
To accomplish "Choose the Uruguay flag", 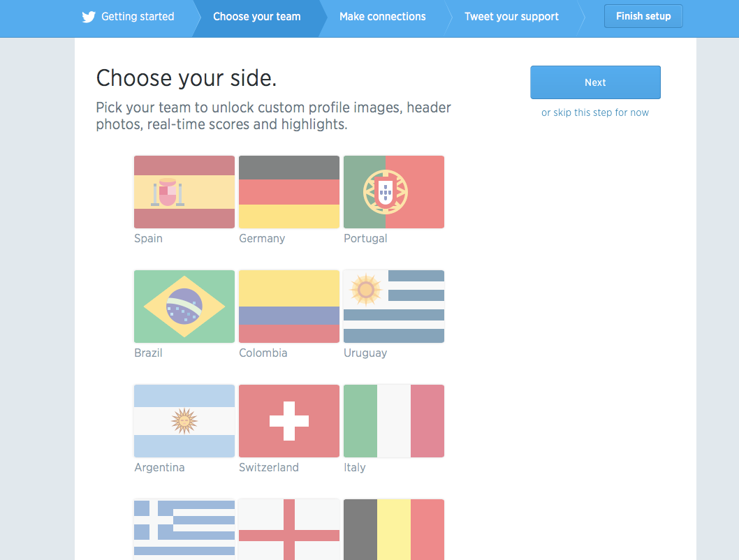I will pos(394,307).
